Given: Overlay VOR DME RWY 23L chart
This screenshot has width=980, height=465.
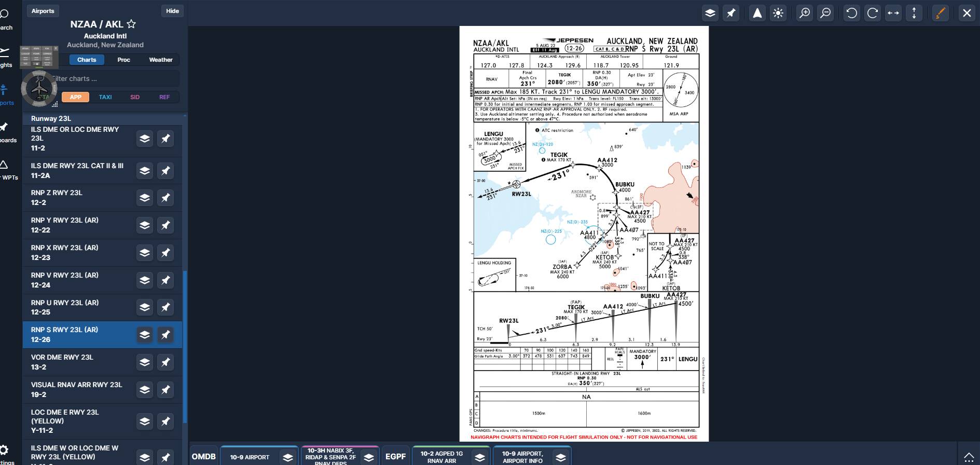Looking at the screenshot, I should 145,362.
